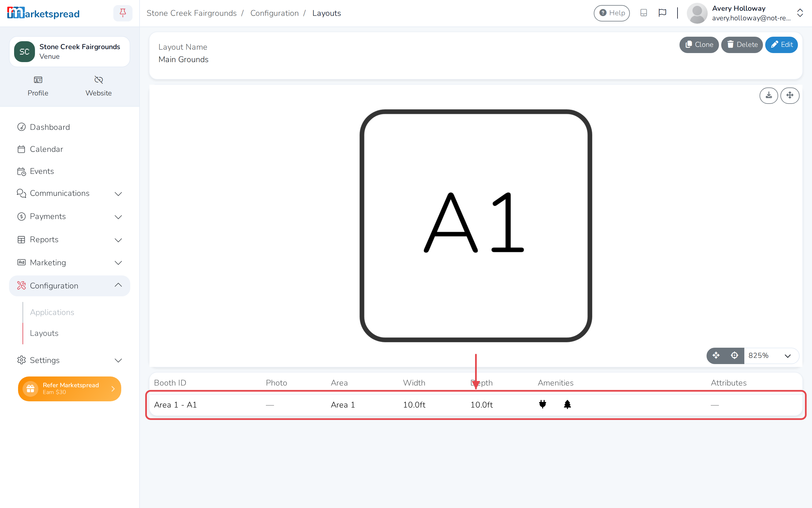The width and height of the screenshot is (812, 508).
Task: Click the SC venue badge icon
Action: [x=24, y=51]
